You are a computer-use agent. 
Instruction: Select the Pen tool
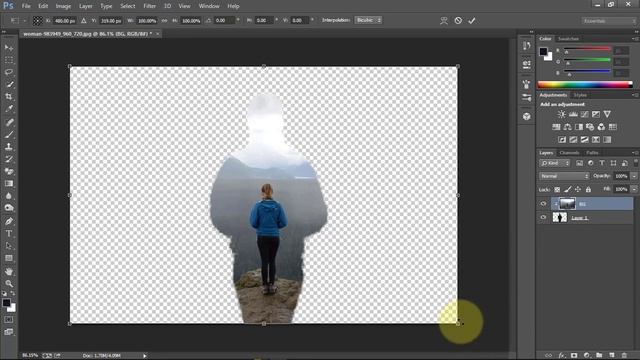(x=9, y=221)
